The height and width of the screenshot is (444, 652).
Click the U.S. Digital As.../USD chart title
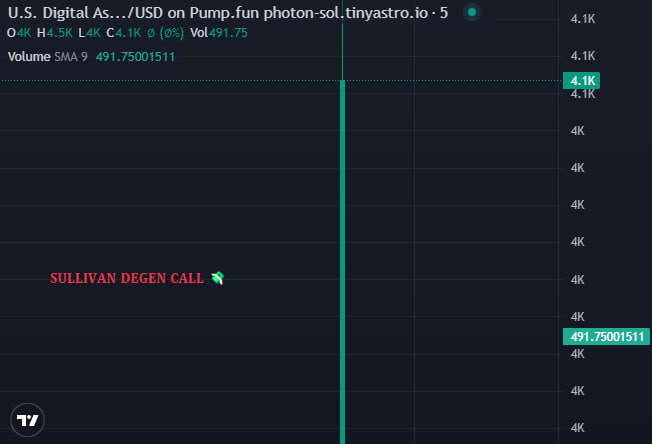pos(227,13)
